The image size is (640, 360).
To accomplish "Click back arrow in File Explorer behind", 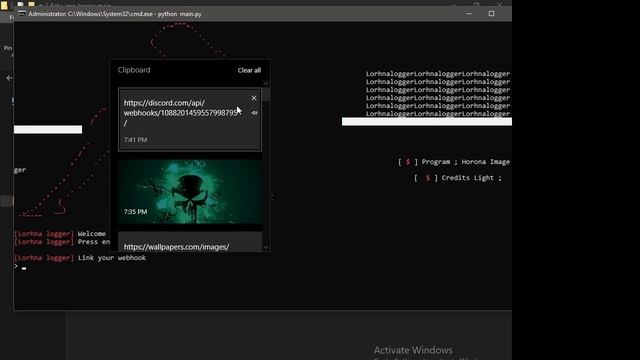I will 9,78.
